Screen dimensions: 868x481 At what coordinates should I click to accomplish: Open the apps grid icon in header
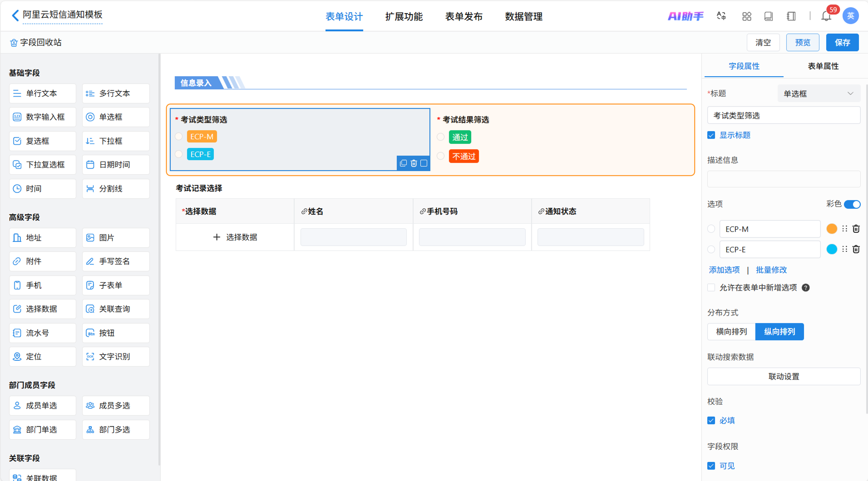[747, 16]
